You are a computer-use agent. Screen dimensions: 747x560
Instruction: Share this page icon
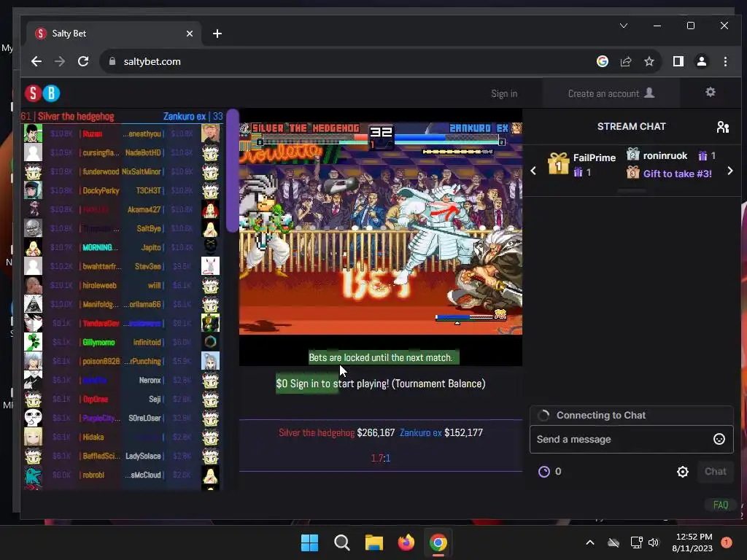pyautogui.click(x=625, y=61)
